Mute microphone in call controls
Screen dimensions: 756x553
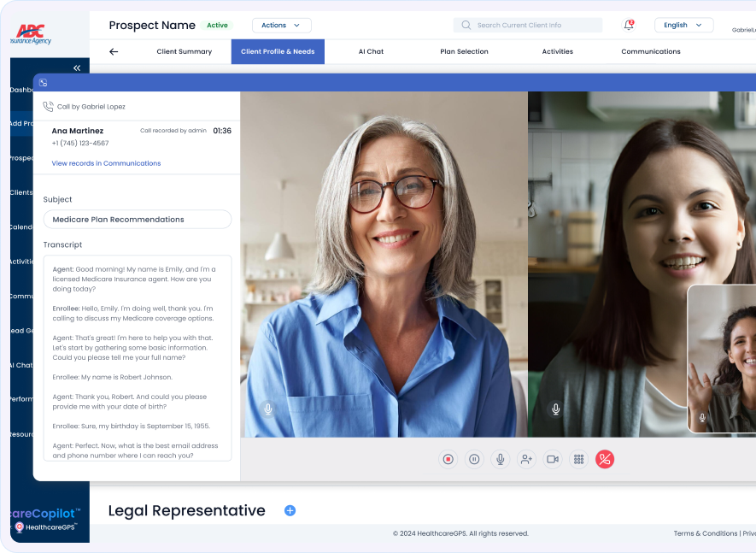coord(501,459)
